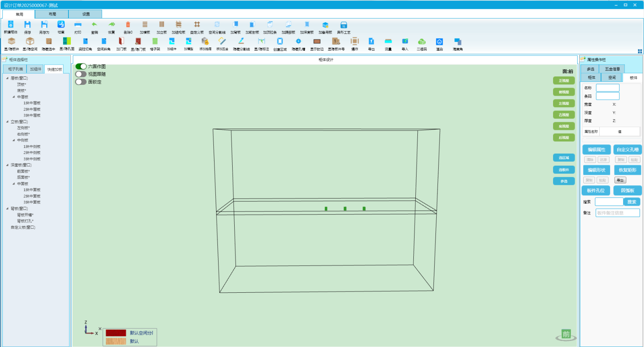The image size is (644, 347).
Task: Collapse the 中面板 tree node
Action: [x=14, y=184]
